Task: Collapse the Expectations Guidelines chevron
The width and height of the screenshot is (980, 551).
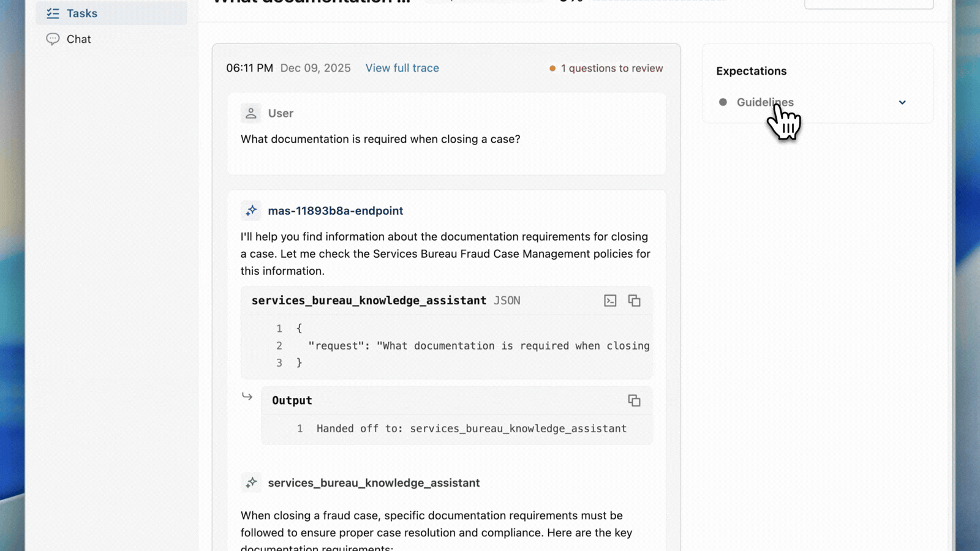Action: pyautogui.click(x=902, y=102)
